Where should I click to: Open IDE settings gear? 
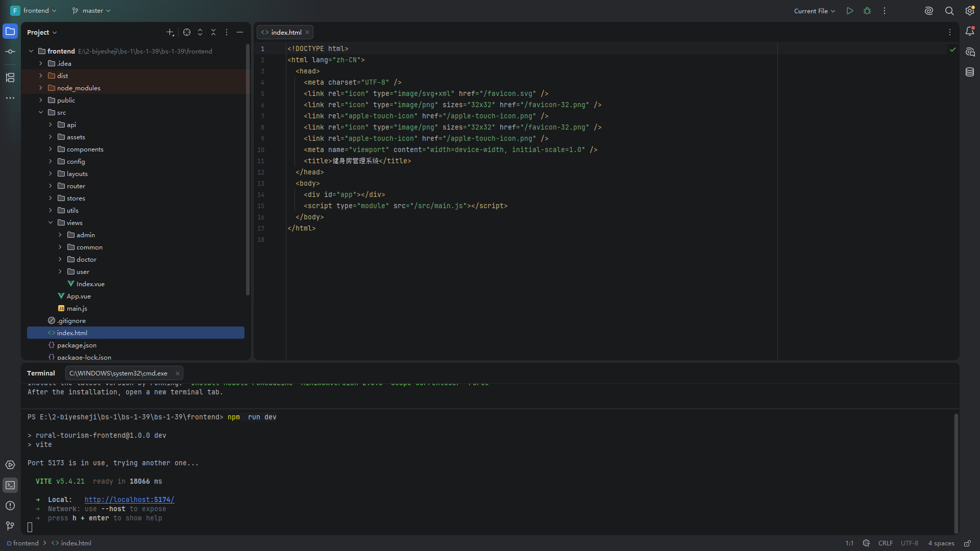coord(970,11)
